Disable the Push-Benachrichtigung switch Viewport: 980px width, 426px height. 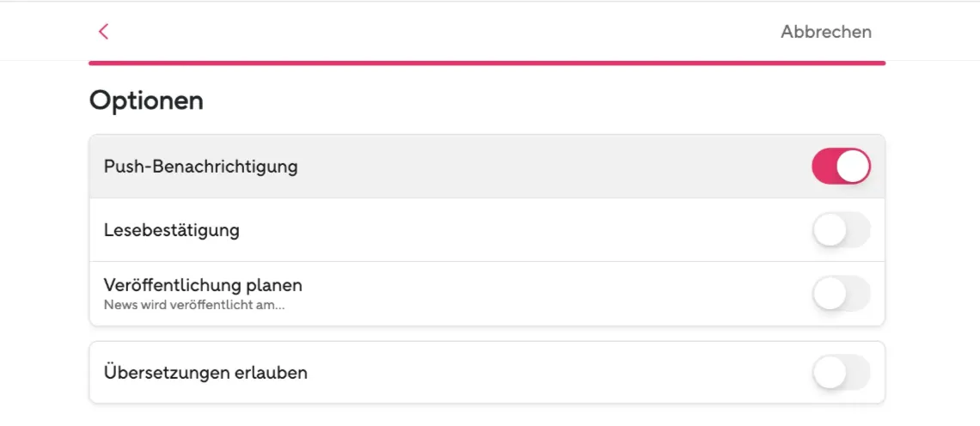pos(841,166)
